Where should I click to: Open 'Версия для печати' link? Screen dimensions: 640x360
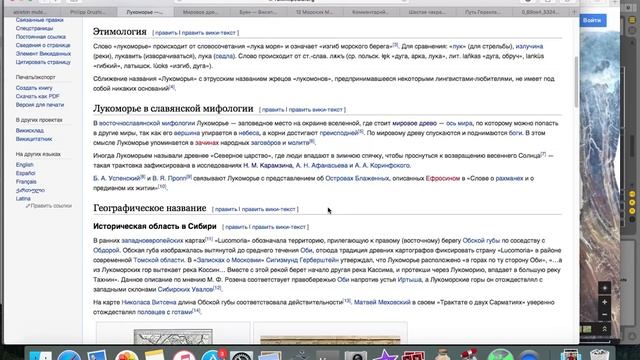40,105
